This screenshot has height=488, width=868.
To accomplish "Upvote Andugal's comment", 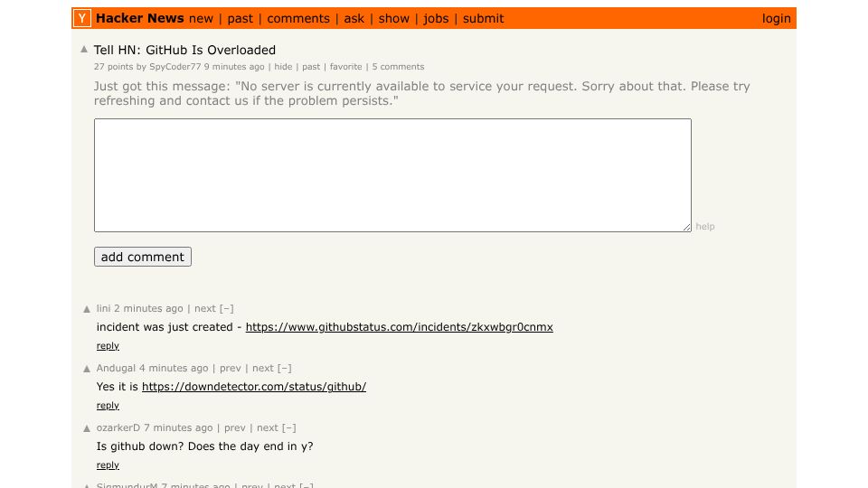I will (x=87, y=369).
